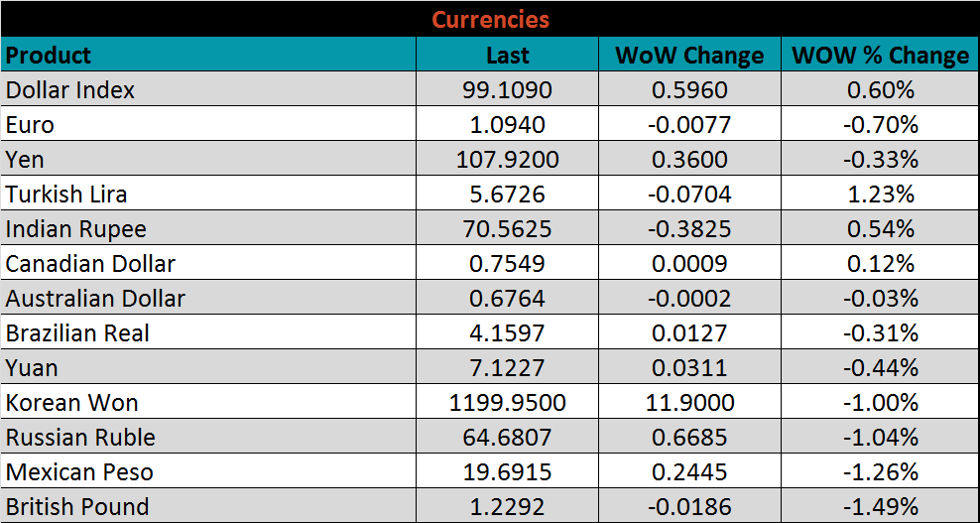The height and width of the screenshot is (523, 980).
Task: Select the Indian Rupee row label
Action: (x=76, y=229)
